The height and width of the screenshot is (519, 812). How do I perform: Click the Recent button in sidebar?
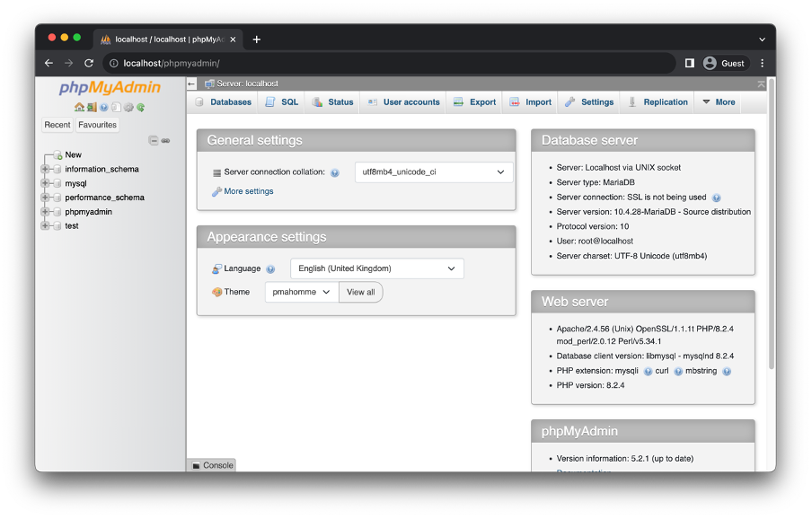[57, 125]
